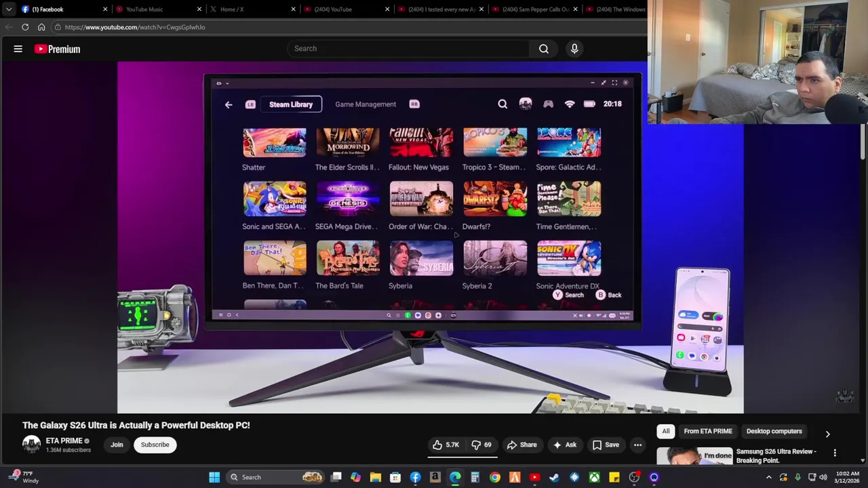This screenshot has height=488, width=868.
Task: Click the video title text
Action: (136, 425)
